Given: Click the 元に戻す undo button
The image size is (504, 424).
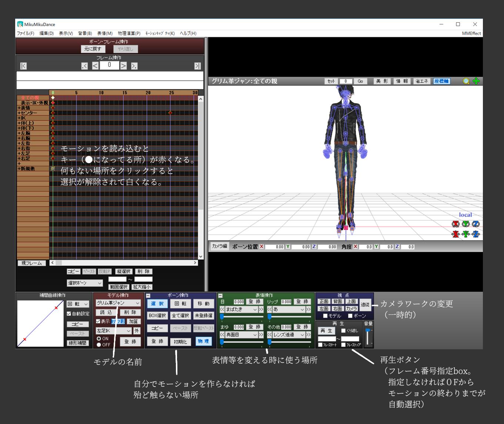Looking at the screenshot, I should tap(93, 49).
